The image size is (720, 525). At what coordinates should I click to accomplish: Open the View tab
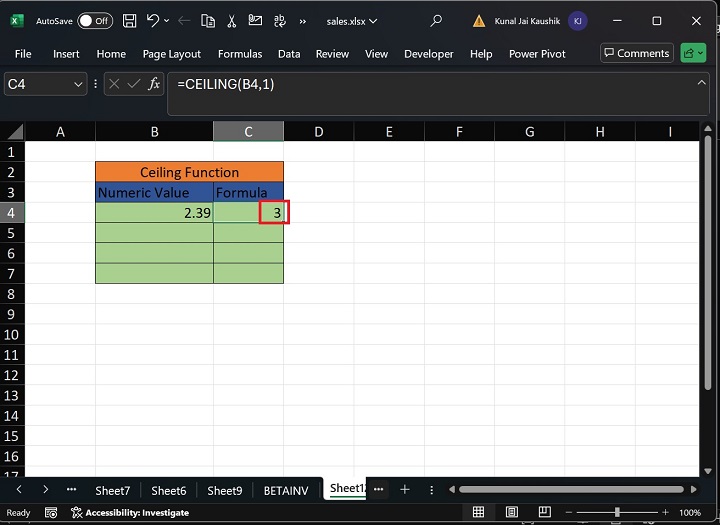point(377,54)
